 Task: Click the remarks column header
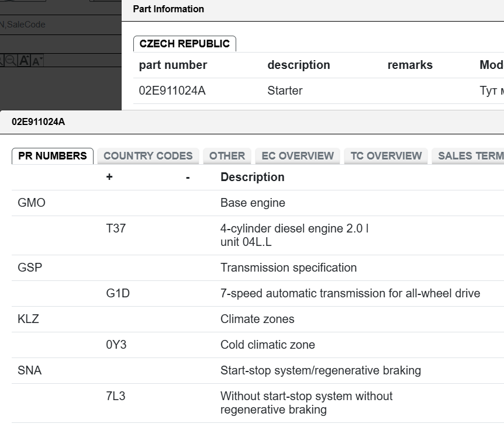(410, 65)
